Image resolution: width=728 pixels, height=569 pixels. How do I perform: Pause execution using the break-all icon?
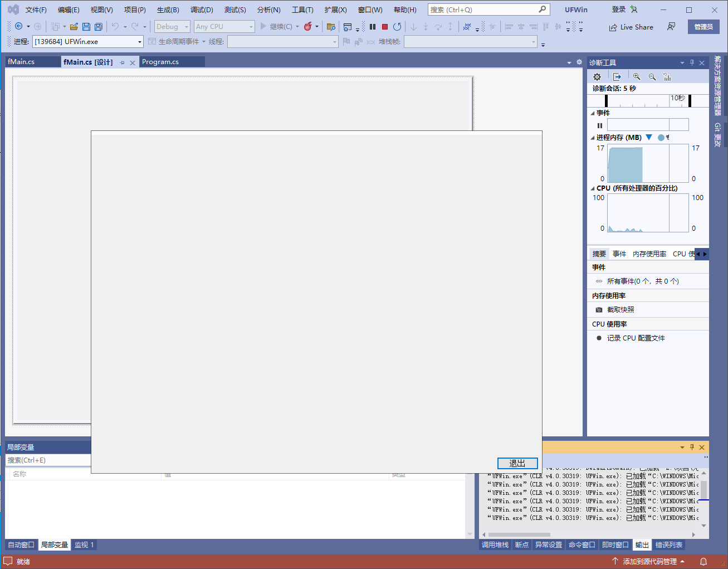click(x=373, y=27)
